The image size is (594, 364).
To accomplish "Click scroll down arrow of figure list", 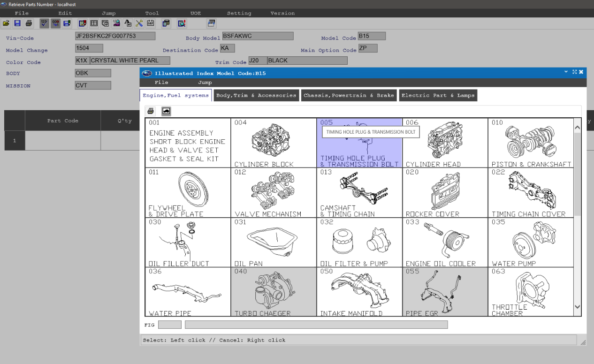I will [x=578, y=307].
